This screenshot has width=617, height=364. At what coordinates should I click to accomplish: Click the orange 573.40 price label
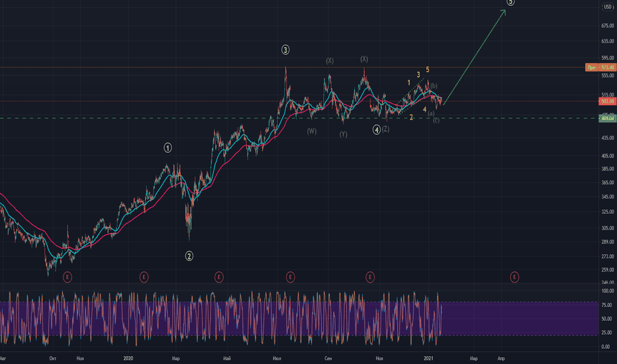(x=600, y=68)
